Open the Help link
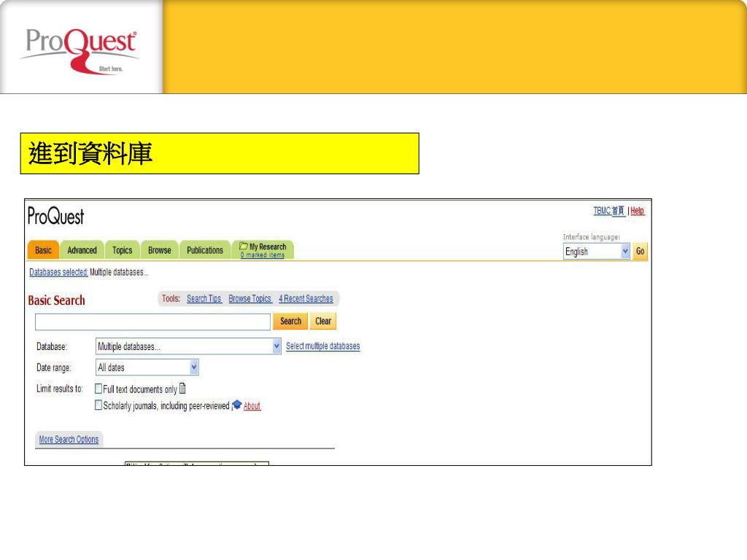Screen dimensions: 747x560 (638, 211)
